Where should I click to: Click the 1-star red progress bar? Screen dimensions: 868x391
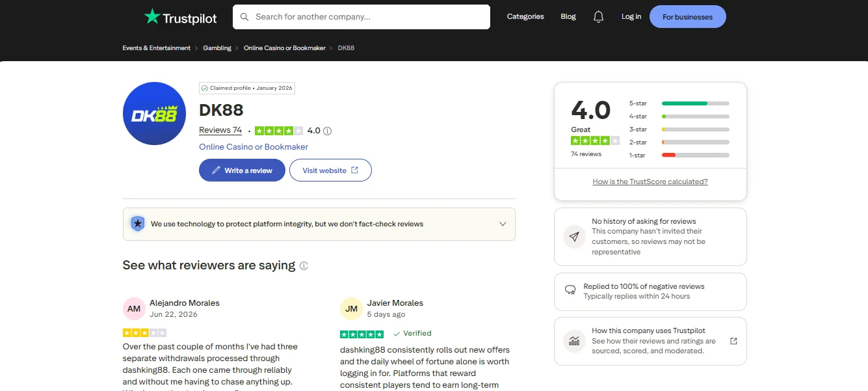click(696, 155)
